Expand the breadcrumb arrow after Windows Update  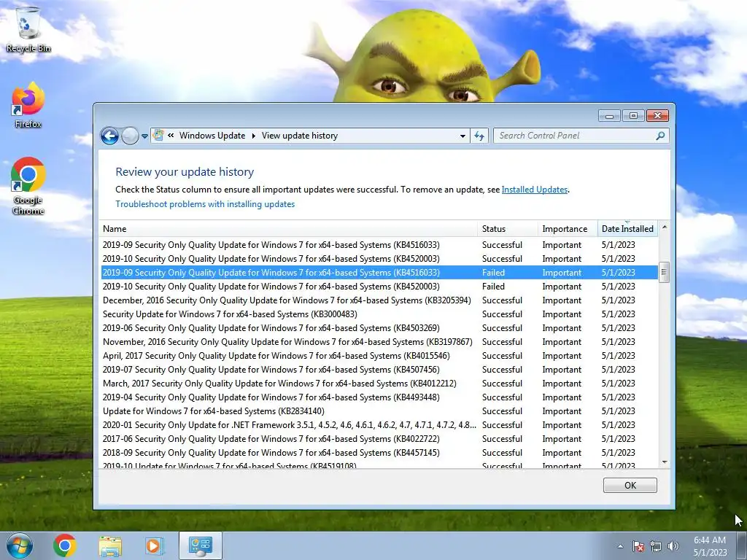point(253,136)
